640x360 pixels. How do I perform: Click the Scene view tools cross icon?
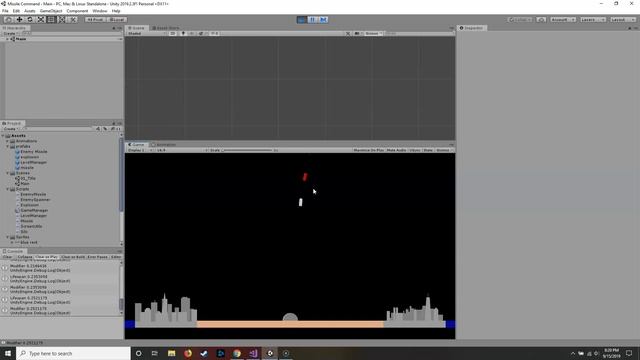[348, 33]
